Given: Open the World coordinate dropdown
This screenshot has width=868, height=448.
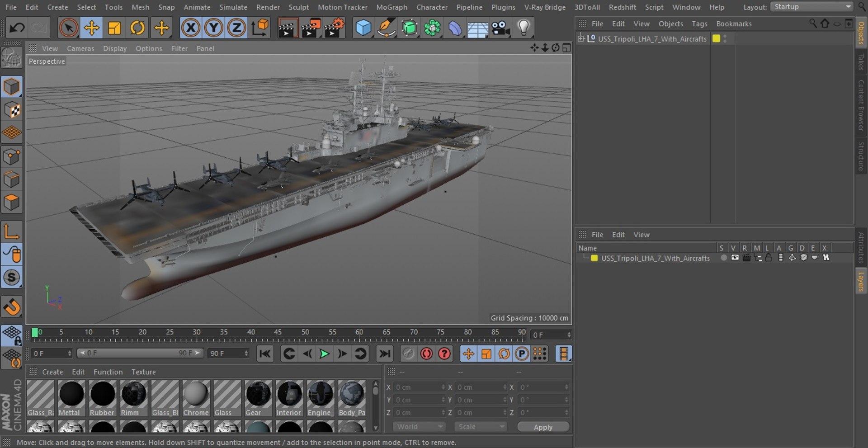Looking at the screenshot, I should point(419,427).
